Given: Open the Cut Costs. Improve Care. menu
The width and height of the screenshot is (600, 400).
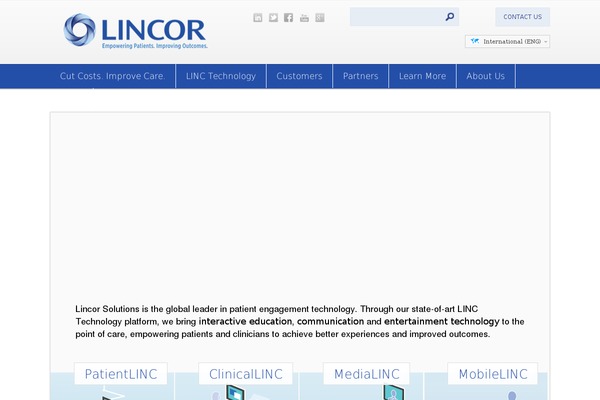Looking at the screenshot, I should (x=112, y=76).
